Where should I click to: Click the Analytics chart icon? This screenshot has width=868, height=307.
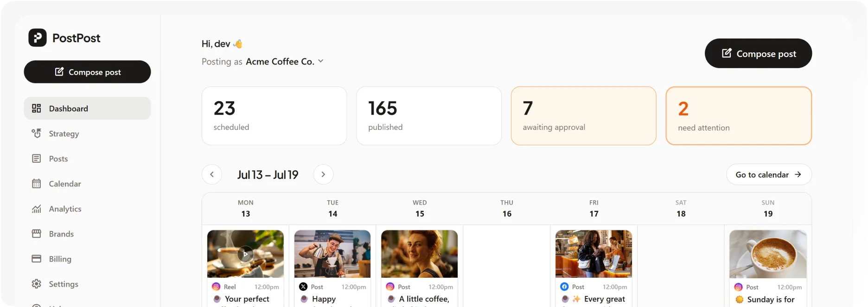coord(36,209)
